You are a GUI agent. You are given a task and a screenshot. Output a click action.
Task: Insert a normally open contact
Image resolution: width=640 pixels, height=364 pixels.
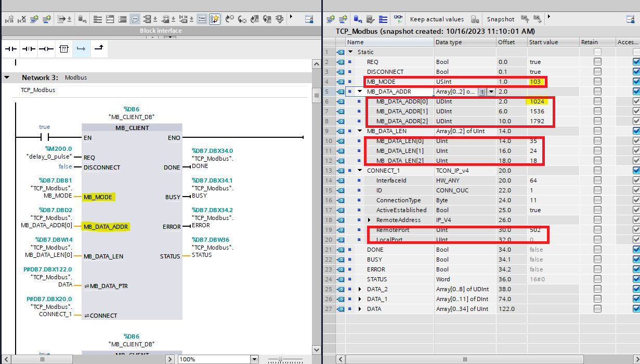coord(10,49)
